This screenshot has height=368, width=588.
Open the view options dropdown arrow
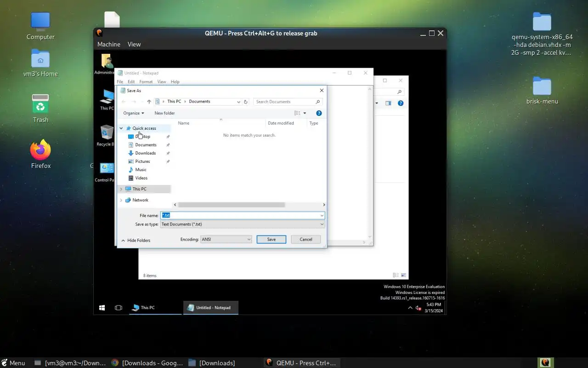(x=305, y=113)
